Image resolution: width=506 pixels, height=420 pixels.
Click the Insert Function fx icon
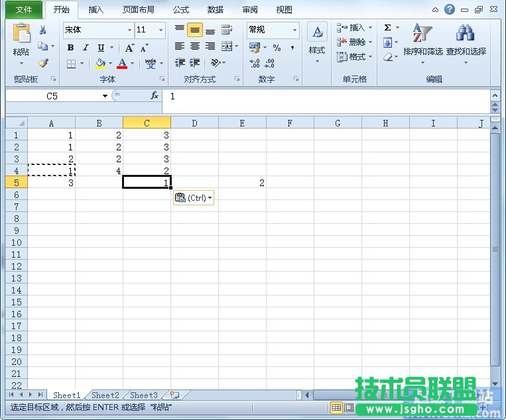pos(155,96)
